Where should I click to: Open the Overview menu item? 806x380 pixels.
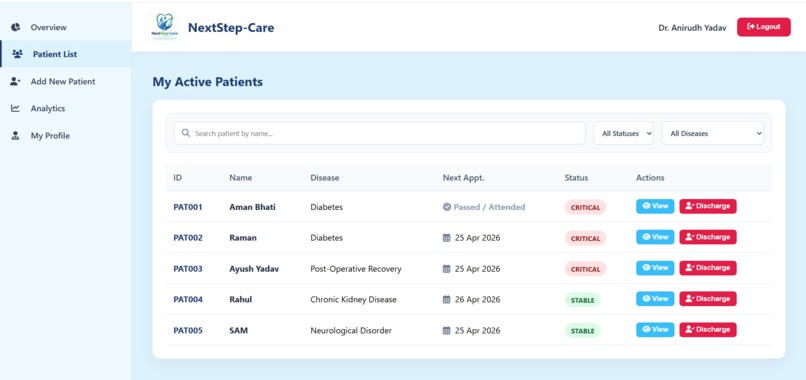click(x=66, y=27)
